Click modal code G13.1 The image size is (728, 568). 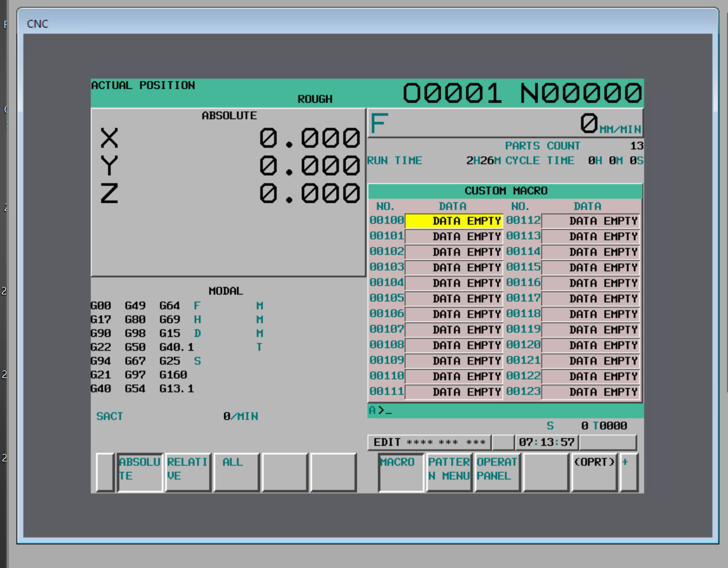(176, 389)
